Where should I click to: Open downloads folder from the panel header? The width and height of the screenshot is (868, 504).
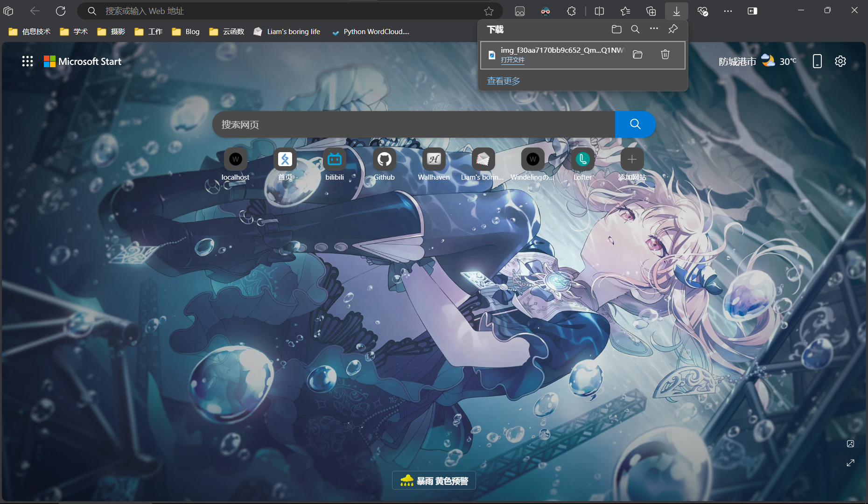point(616,29)
